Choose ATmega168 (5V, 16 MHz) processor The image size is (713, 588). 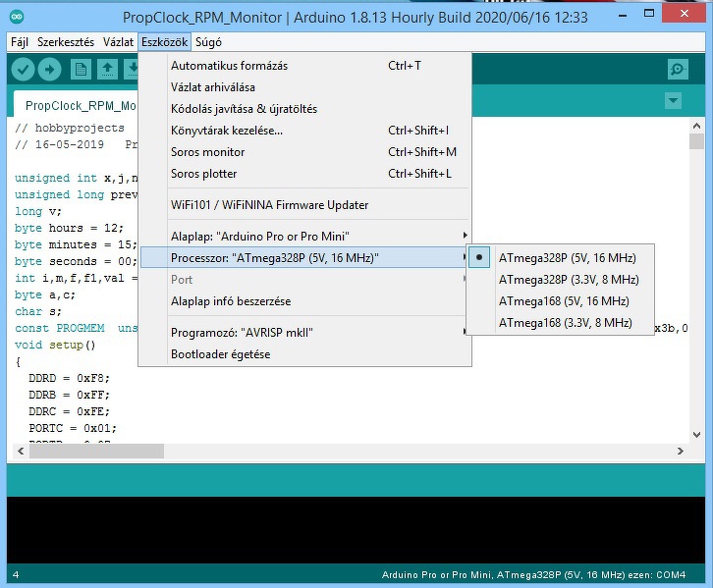click(561, 301)
